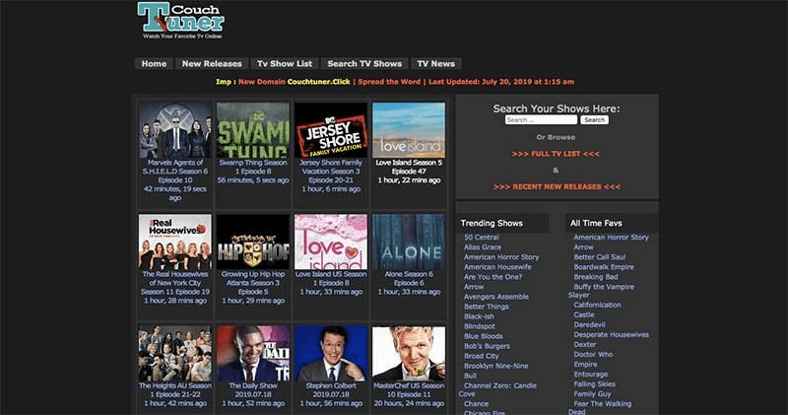This screenshot has width=788, height=415.
Task: Select the Love Island Season 5 thumbnail
Action: pyautogui.click(x=408, y=130)
